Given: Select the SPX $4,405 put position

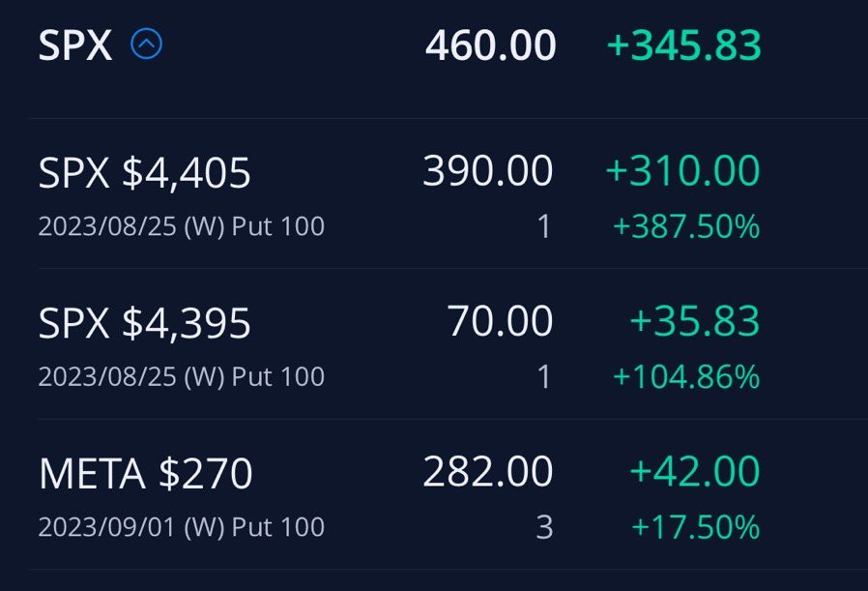Looking at the screenshot, I should (145, 173).
